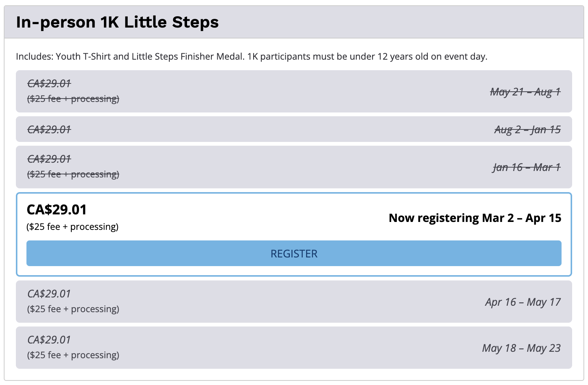
Task: Click the REGISTER button
Action: [294, 253]
